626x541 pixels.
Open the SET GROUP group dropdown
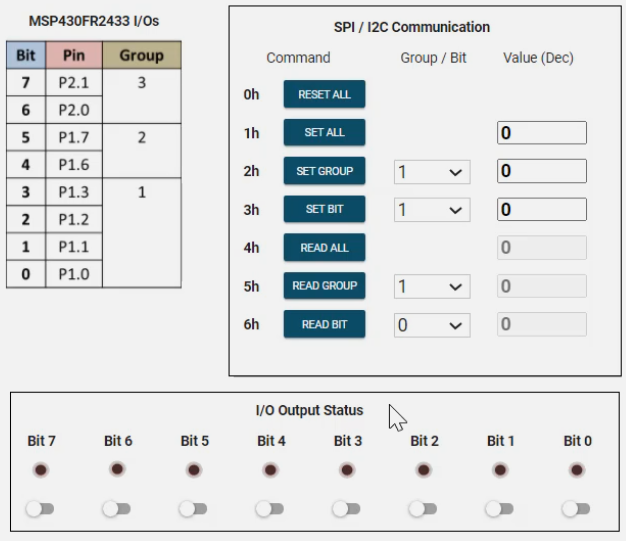[x=431, y=172]
